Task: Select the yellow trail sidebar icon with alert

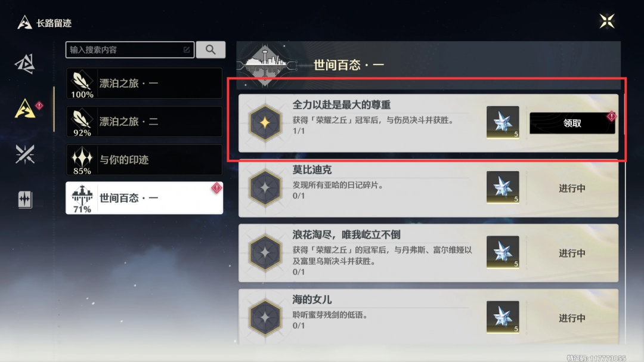Action: click(x=26, y=109)
